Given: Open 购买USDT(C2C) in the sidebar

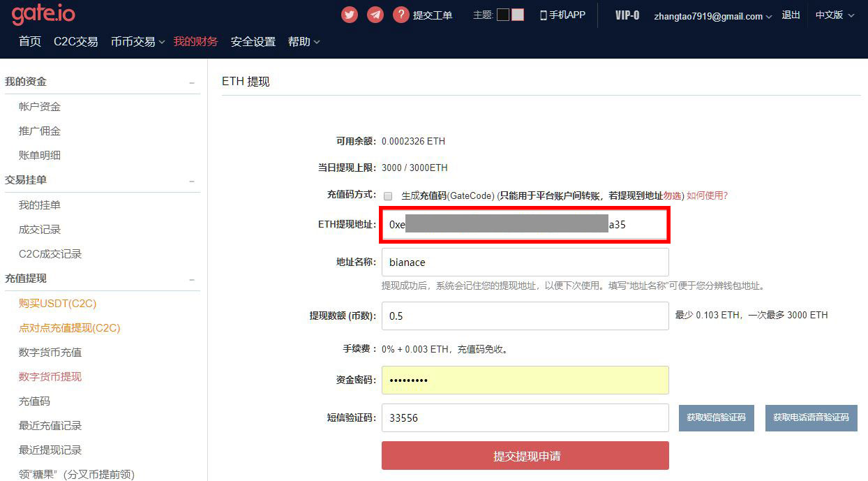Looking at the screenshot, I should coord(57,304).
